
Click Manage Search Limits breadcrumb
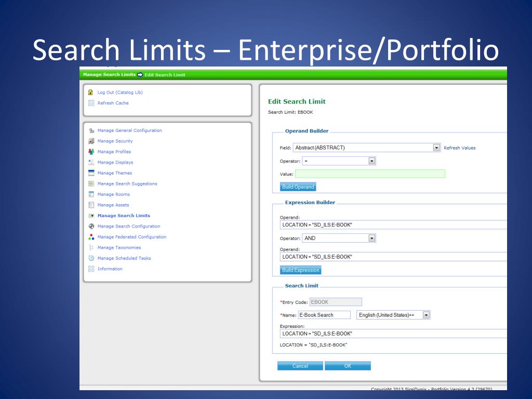(109, 75)
